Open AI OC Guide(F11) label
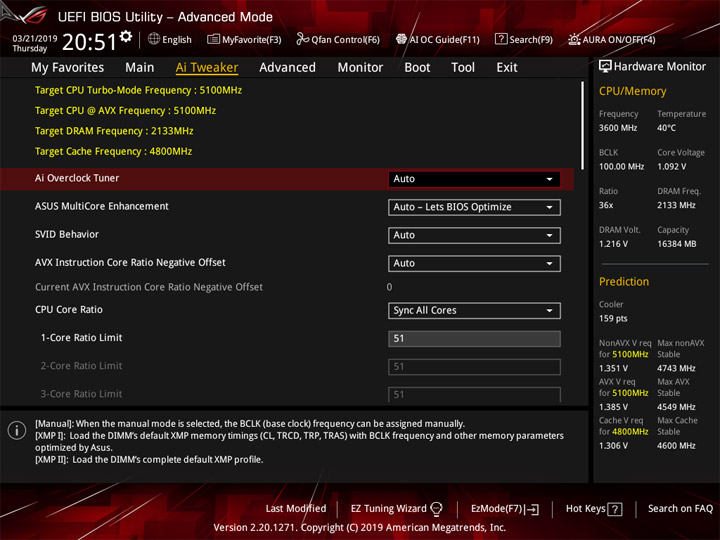Image resolution: width=720 pixels, height=540 pixels. click(444, 39)
